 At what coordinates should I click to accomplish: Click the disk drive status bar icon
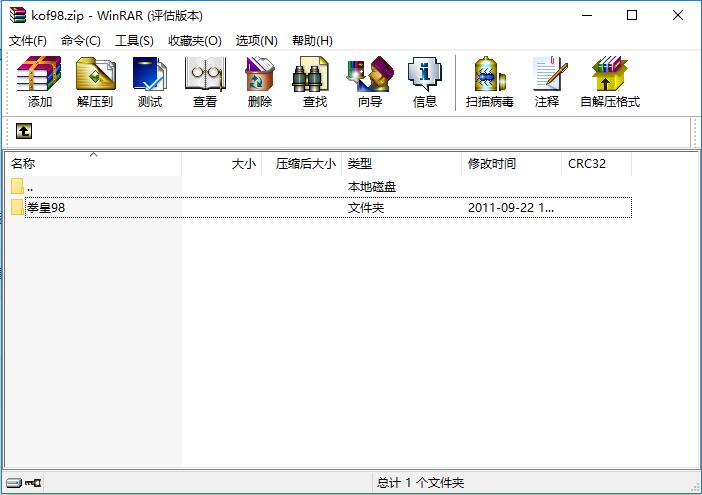click(14, 483)
